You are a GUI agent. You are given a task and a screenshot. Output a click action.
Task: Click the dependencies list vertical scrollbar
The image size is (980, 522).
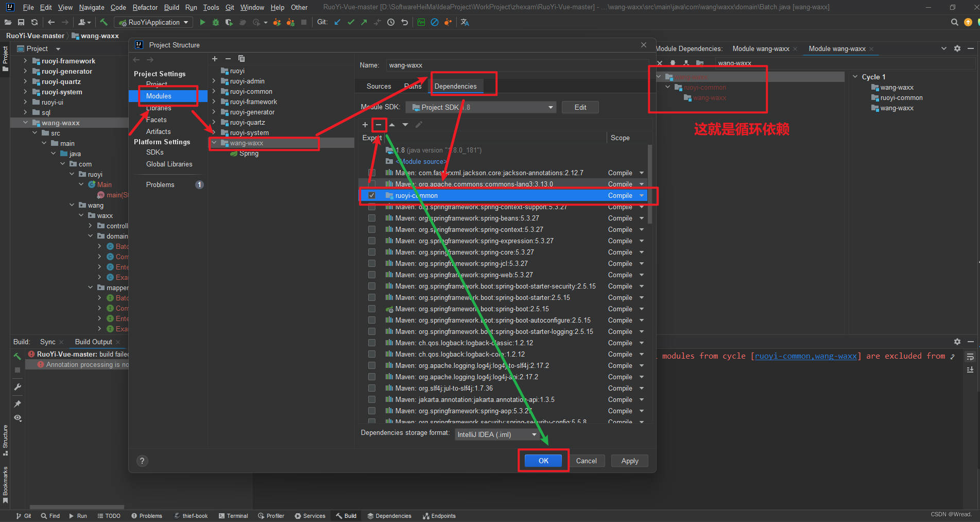650,184
